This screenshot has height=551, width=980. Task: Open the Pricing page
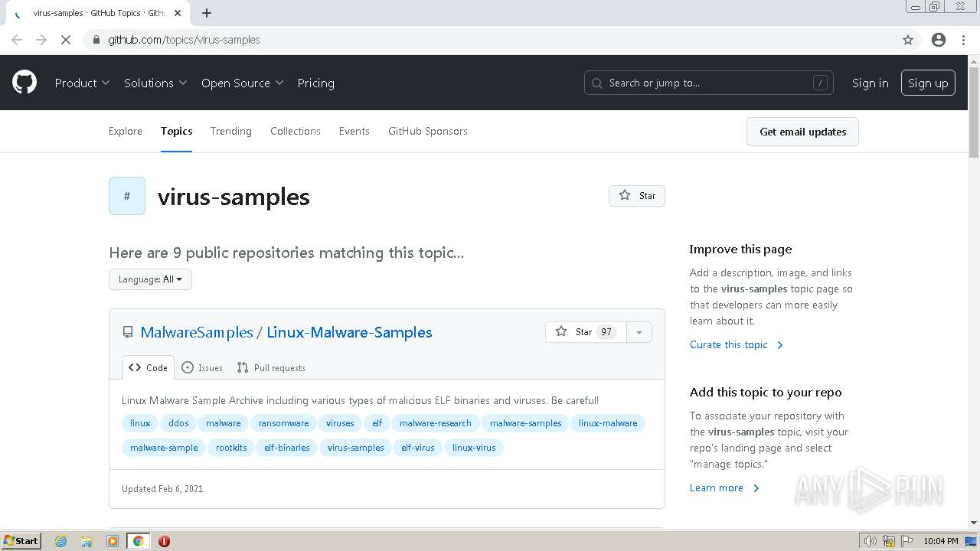(315, 83)
